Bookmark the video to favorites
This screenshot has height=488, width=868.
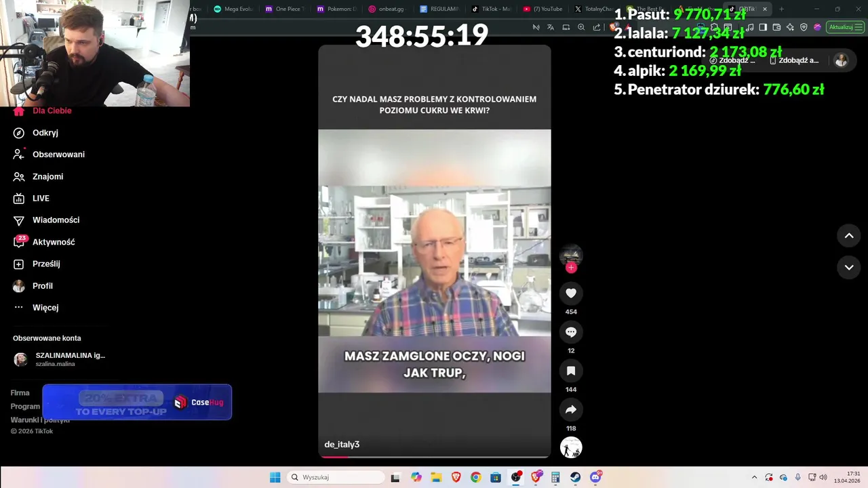pos(571,371)
